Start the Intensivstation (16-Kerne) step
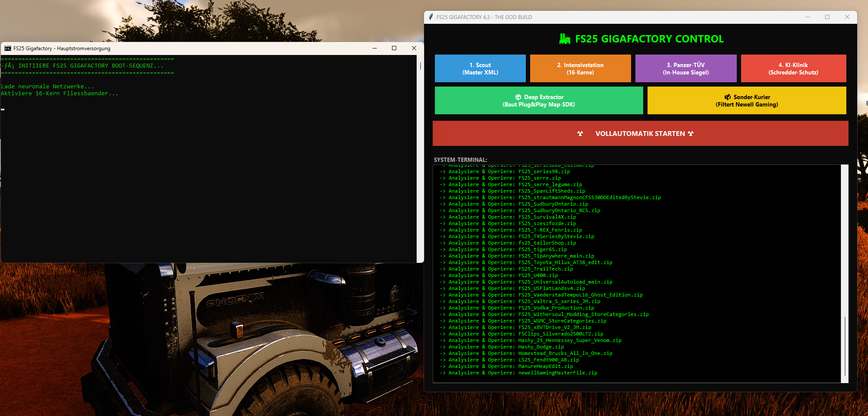 580,68
